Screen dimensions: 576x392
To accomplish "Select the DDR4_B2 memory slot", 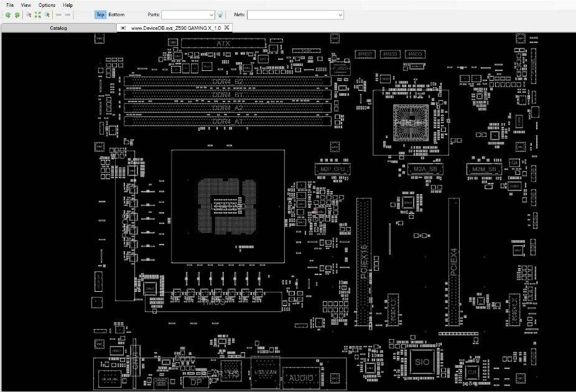I will click(228, 82).
